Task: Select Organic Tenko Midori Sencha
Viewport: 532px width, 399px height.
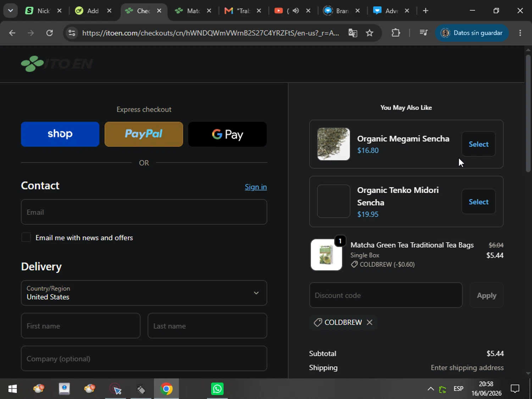Action: click(x=478, y=201)
